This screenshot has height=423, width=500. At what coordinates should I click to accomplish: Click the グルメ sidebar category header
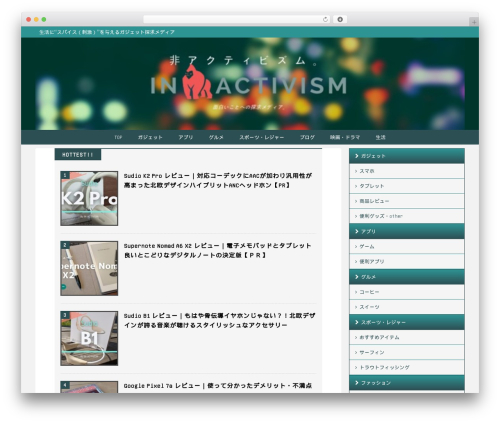pyautogui.click(x=407, y=277)
